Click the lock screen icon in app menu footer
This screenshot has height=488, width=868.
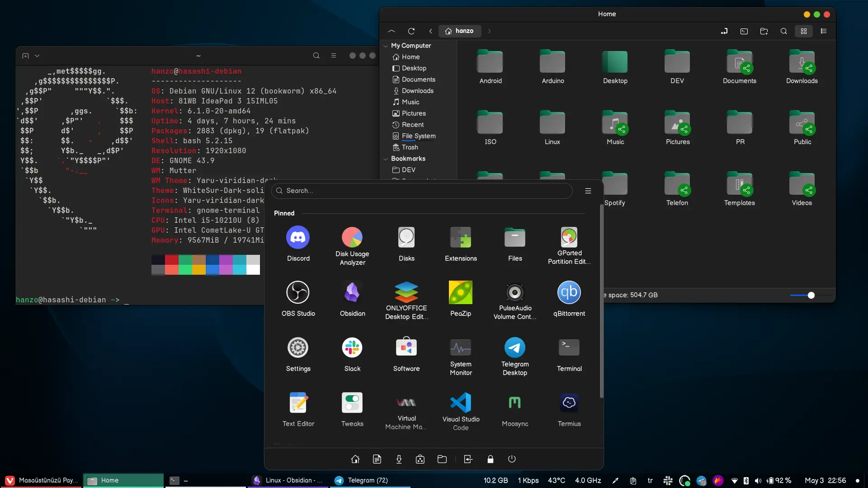coord(491,459)
